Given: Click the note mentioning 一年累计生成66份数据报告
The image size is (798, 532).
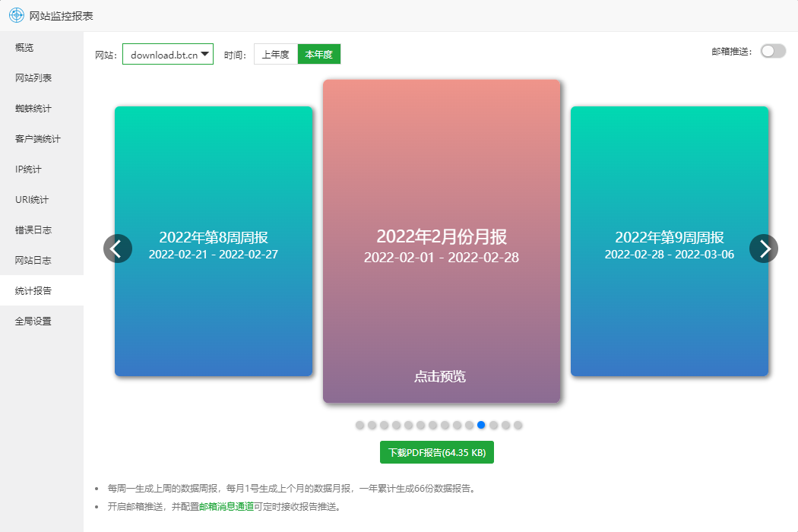Looking at the screenshot, I should click(x=292, y=488).
